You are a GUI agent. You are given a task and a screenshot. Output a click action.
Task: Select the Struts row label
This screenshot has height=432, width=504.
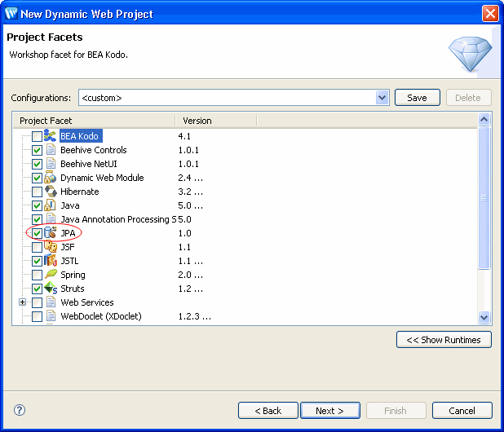point(73,289)
